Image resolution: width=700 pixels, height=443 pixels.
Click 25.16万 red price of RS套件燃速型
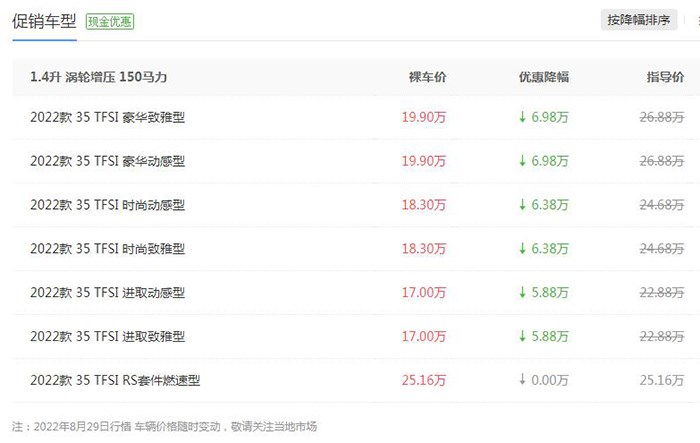click(x=424, y=380)
